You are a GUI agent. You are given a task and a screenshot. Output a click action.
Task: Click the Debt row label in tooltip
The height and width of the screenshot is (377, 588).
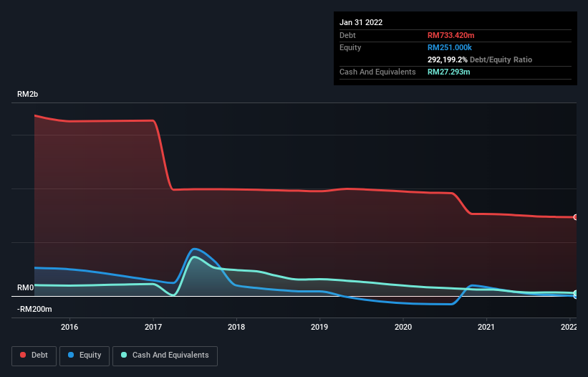pos(347,35)
